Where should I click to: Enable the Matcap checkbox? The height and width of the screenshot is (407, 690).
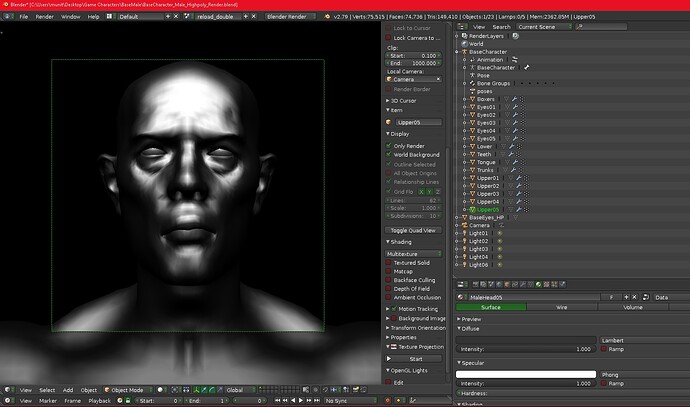(389, 271)
